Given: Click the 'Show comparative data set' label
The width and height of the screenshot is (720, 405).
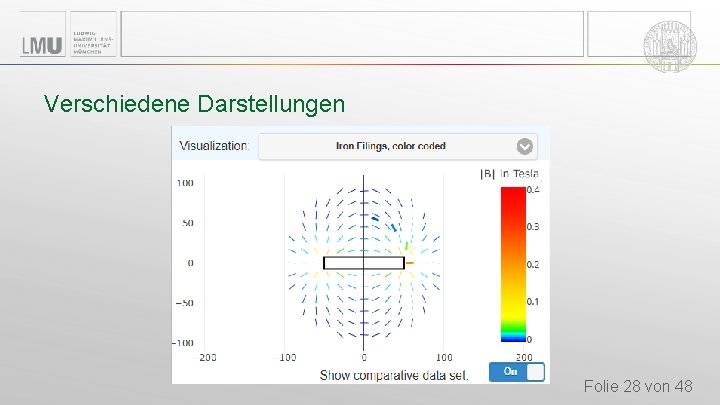Looking at the screenshot, I should [x=394, y=375].
